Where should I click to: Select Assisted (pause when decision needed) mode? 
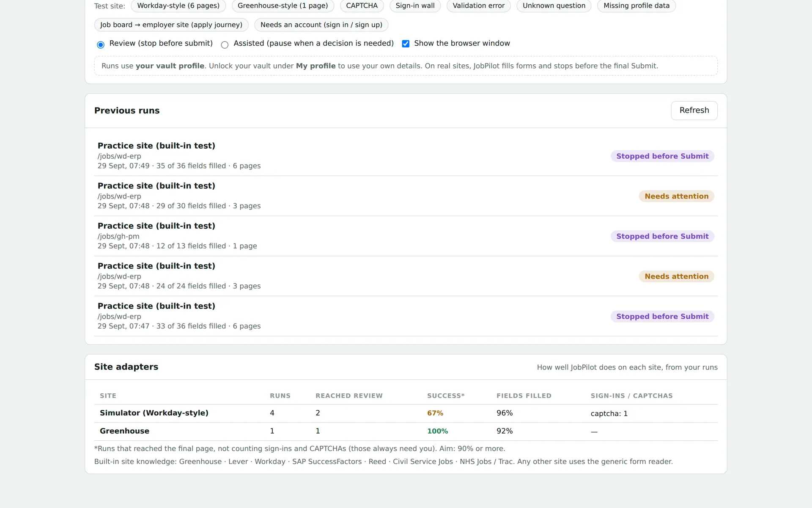coord(225,44)
